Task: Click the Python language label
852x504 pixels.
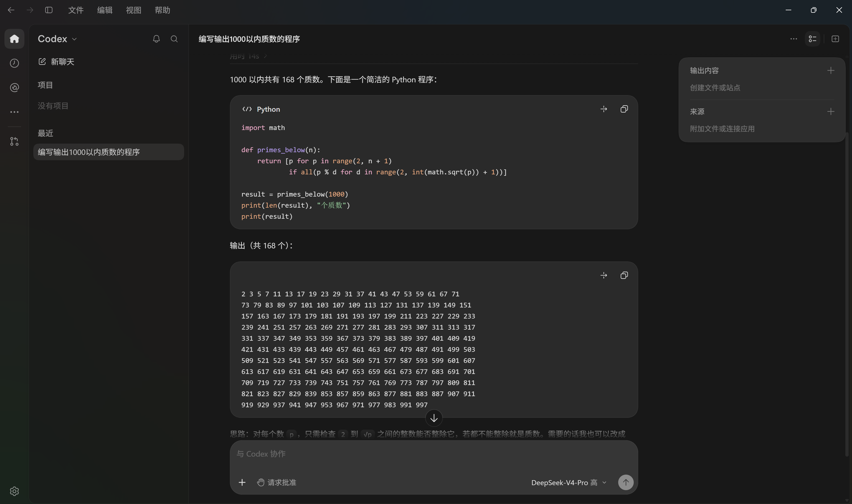Action: point(268,109)
